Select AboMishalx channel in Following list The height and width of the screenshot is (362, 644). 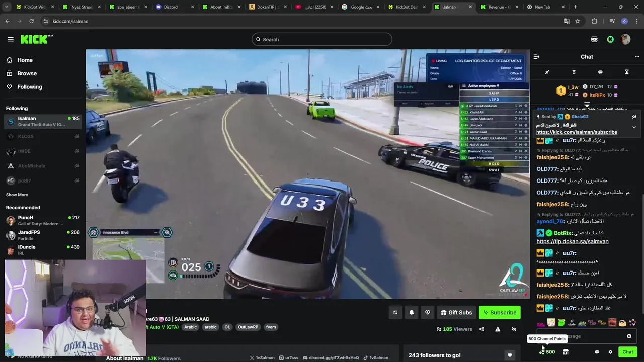pos(43,166)
